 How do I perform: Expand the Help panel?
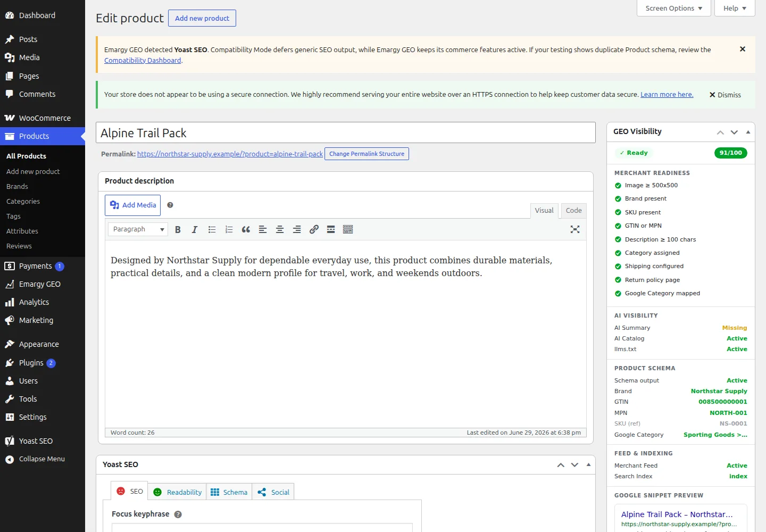pos(735,8)
